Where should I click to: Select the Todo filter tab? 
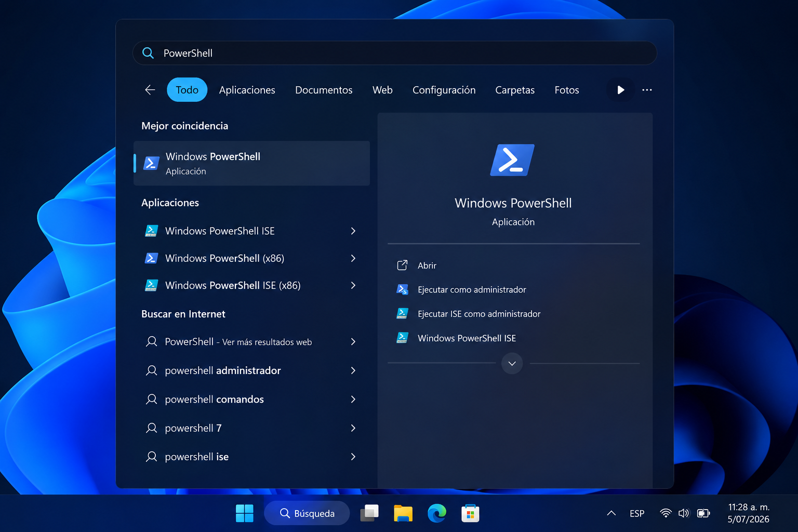pyautogui.click(x=187, y=90)
